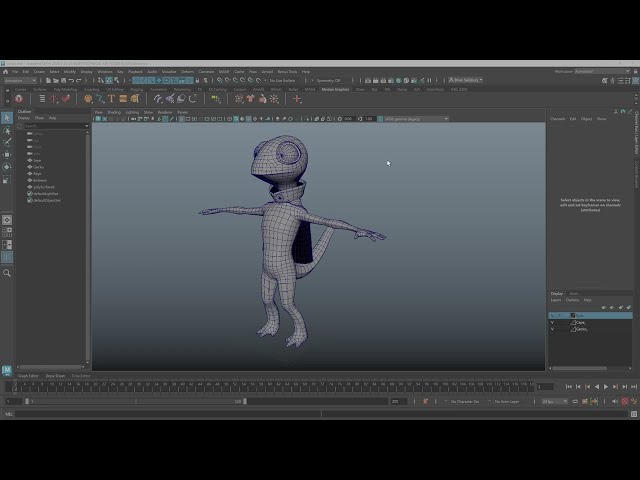Click the 3D Type 'T' shelf icon
640x480 pixels.
(111, 99)
